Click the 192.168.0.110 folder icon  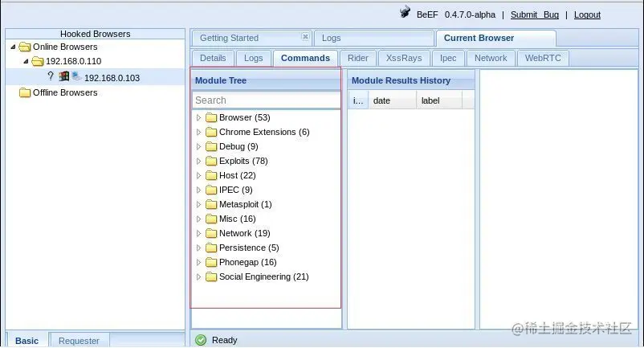point(38,62)
